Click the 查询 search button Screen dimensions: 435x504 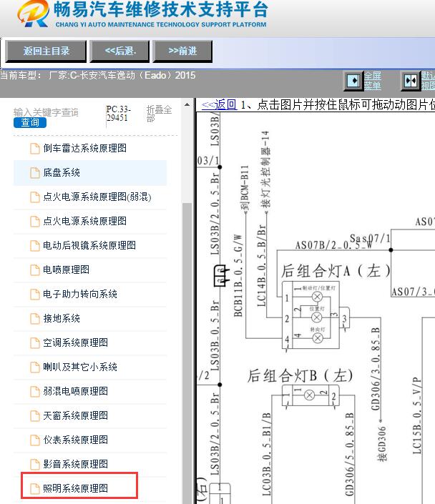coord(30,122)
